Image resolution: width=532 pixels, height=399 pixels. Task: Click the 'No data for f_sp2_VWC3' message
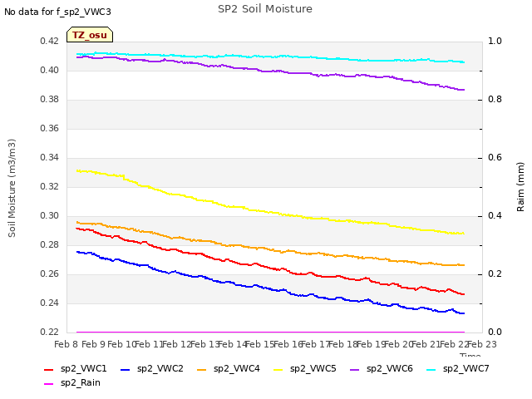pos(57,12)
